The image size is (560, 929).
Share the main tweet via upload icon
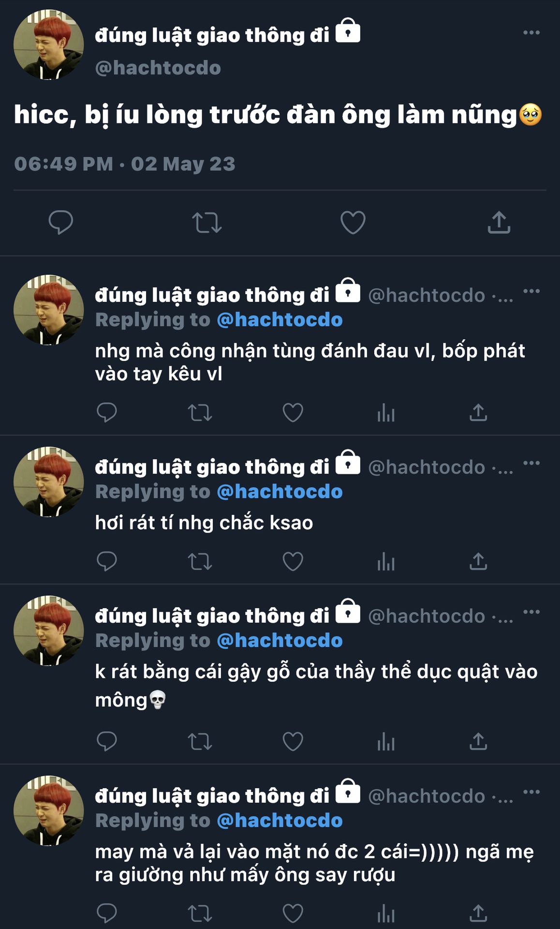point(499,223)
